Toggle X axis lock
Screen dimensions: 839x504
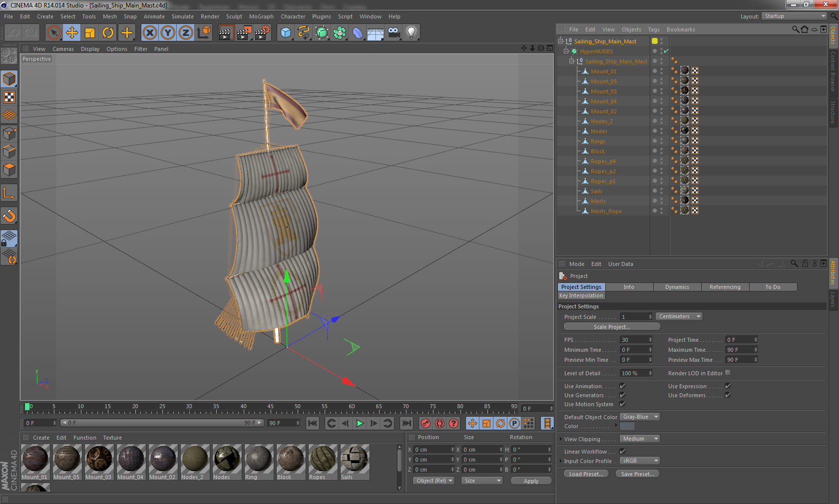pyautogui.click(x=149, y=33)
